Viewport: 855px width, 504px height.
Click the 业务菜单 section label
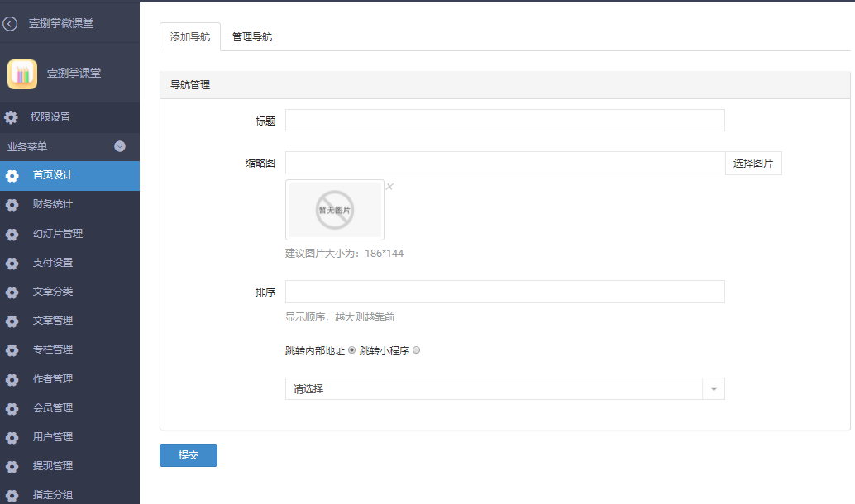coord(27,146)
